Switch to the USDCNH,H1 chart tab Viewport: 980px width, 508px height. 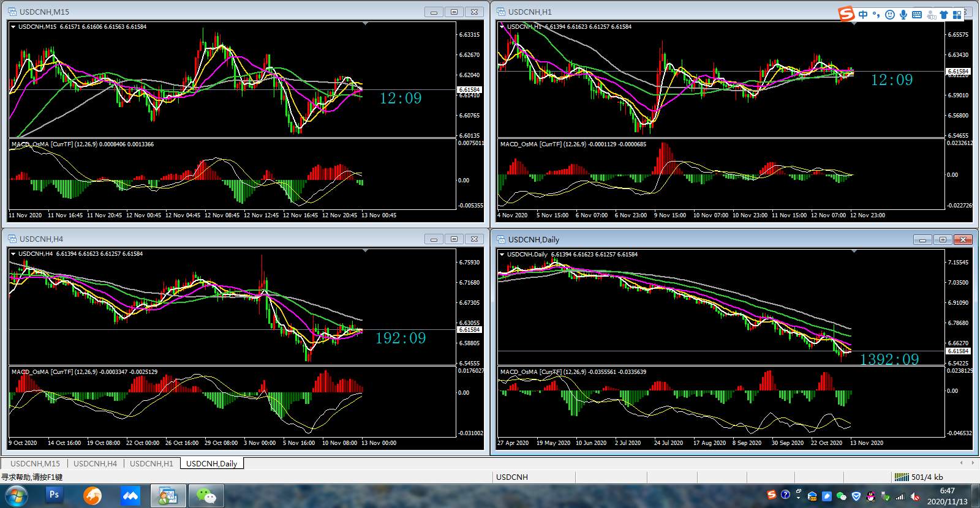[151, 463]
